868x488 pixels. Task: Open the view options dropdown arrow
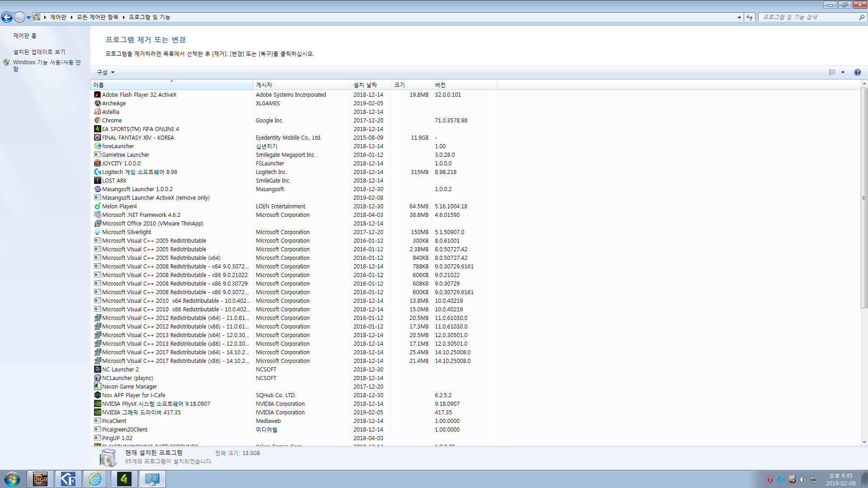click(843, 72)
